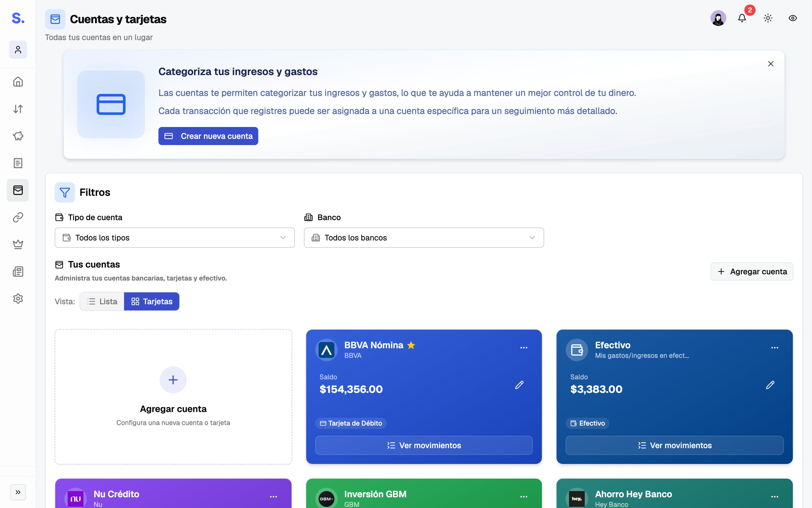This screenshot has height=508, width=812.
Task: Edit the Efectivo balance with pencil icon
Action: click(770, 385)
